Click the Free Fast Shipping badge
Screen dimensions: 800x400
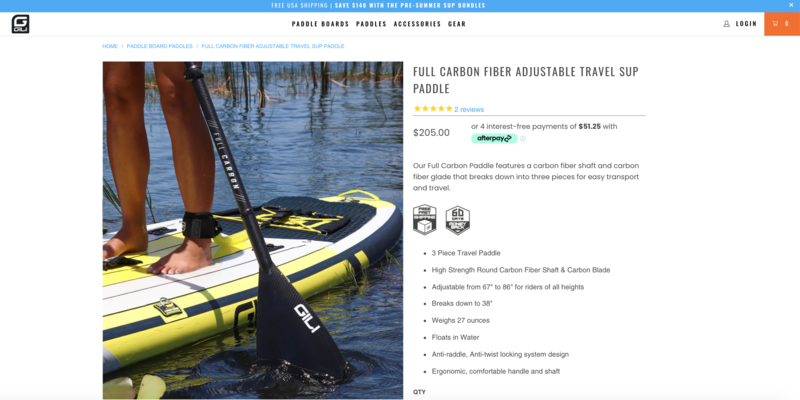424,219
